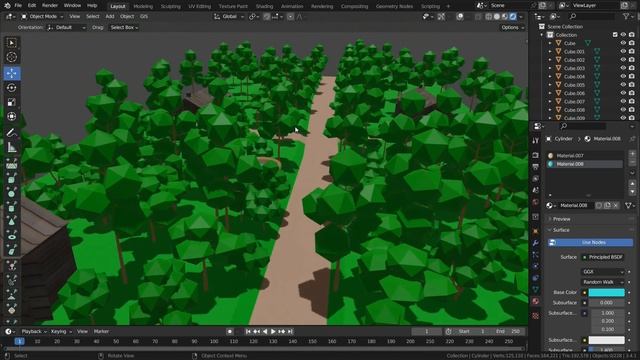The width and height of the screenshot is (640, 360).
Task: Open Modifier properties wrench tab
Action: 536,243
